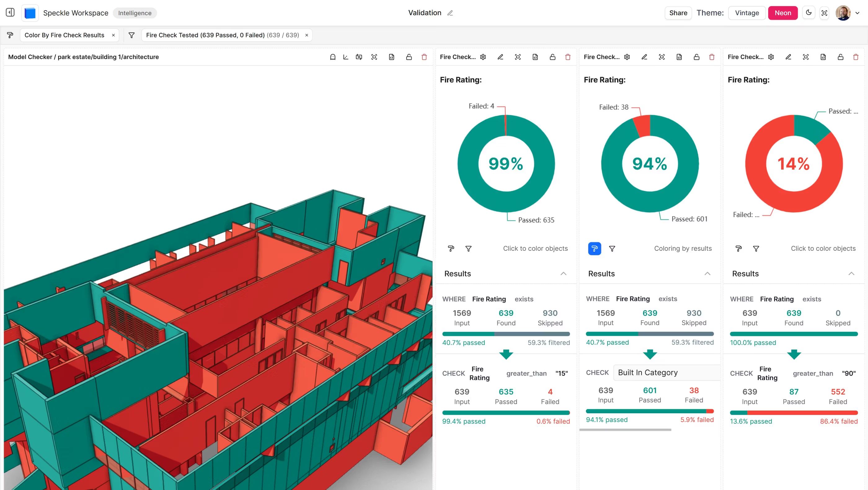Click filter funnel icon under 99% chart
The image size is (868, 490).
tap(468, 249)
